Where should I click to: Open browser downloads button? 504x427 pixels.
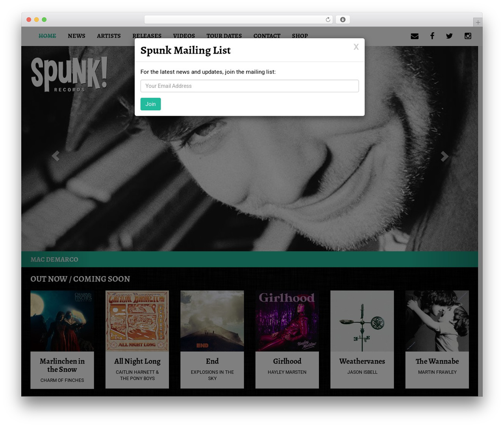tap(343, 20)
